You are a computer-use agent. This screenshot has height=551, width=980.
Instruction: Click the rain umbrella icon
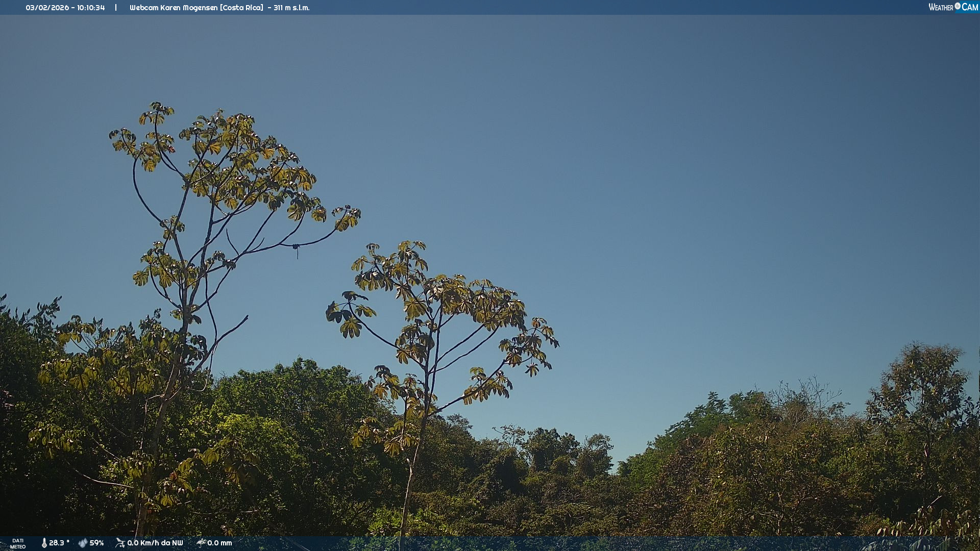coord(201,543)
